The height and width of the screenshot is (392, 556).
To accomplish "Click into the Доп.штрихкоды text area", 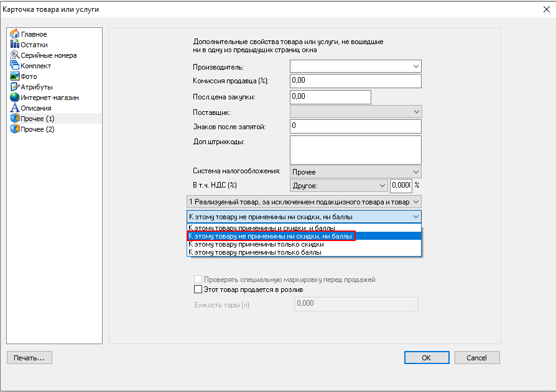I will tap(356, 150).
